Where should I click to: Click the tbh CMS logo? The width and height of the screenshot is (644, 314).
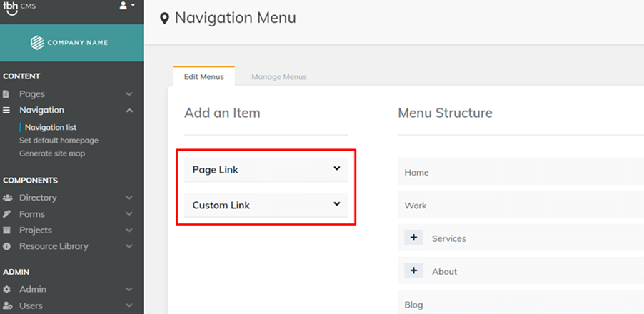(19, 7)
